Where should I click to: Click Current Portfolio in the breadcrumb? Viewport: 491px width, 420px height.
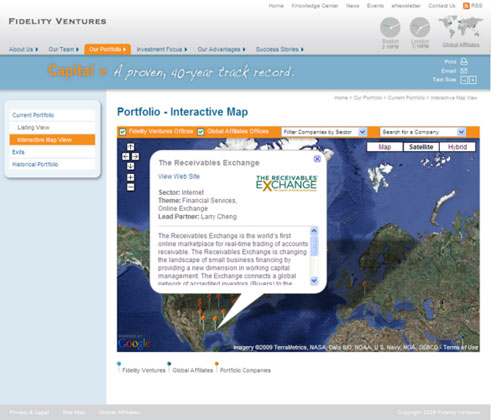pos(406,98)
